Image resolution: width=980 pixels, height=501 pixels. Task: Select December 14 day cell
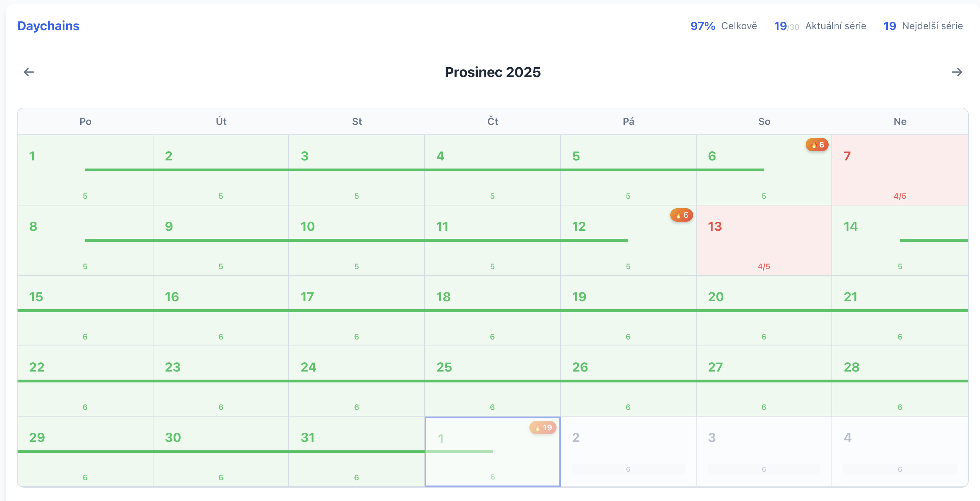coord(900,240)
